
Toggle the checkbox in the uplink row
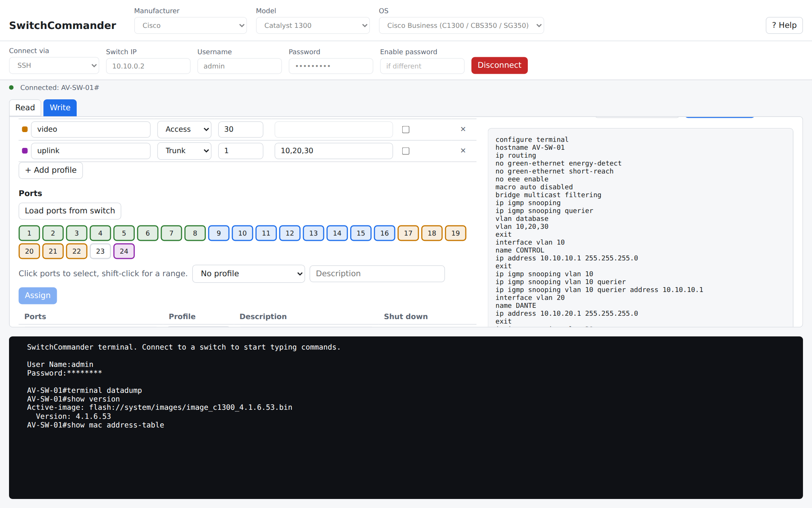(406, 151)
